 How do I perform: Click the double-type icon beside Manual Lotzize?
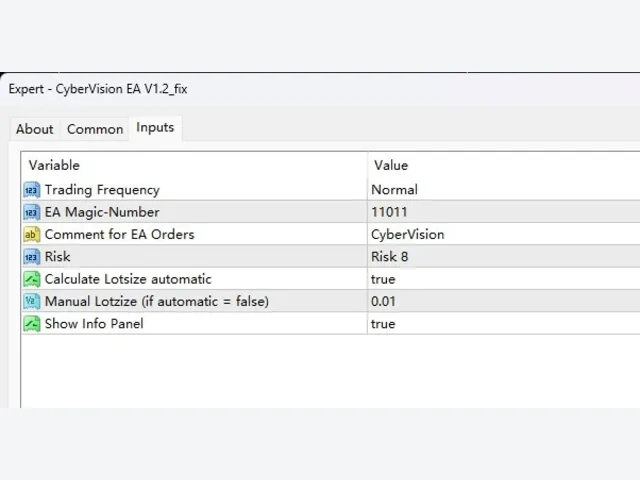point(32,301)
